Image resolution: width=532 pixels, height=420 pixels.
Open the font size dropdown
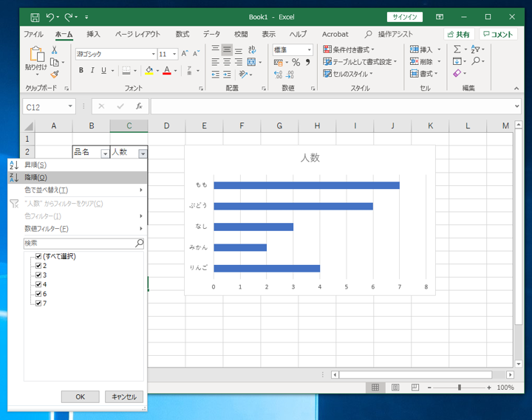pos(174,54)
